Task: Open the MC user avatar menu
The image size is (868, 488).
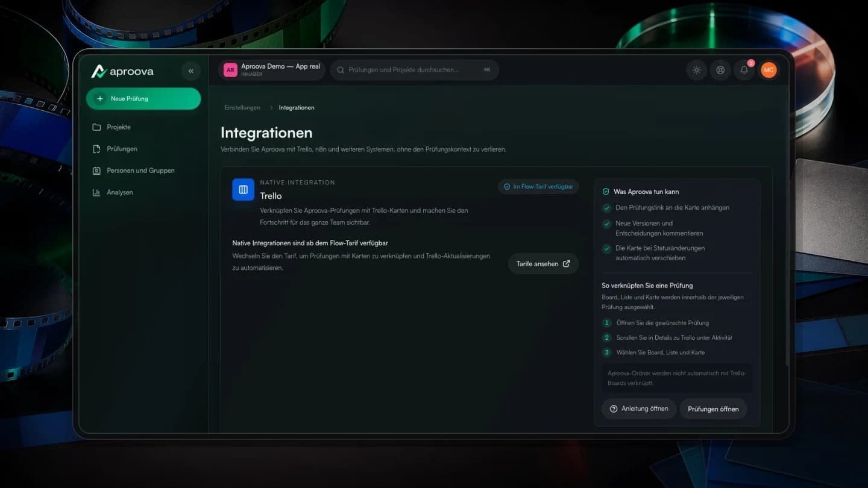Action: point(769,70)
